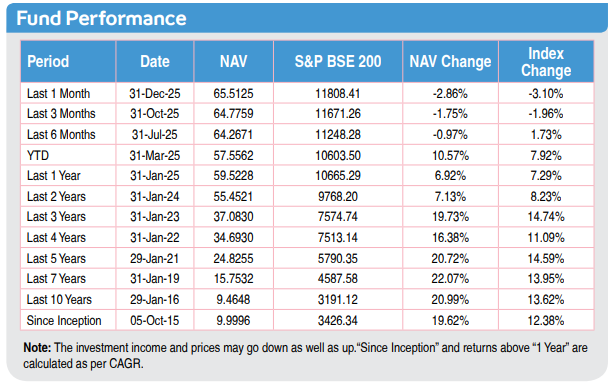Select the Period column header

[48, 62]
